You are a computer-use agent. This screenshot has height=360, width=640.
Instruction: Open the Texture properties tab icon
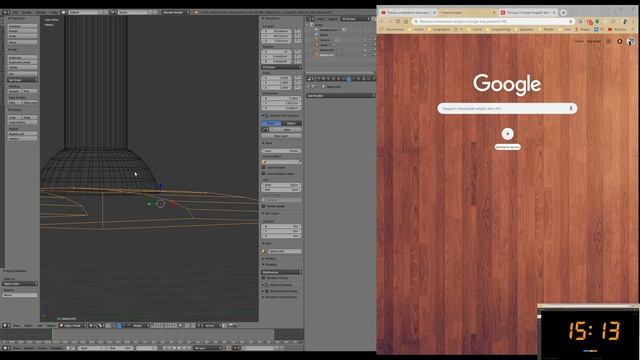coord(364,79)
